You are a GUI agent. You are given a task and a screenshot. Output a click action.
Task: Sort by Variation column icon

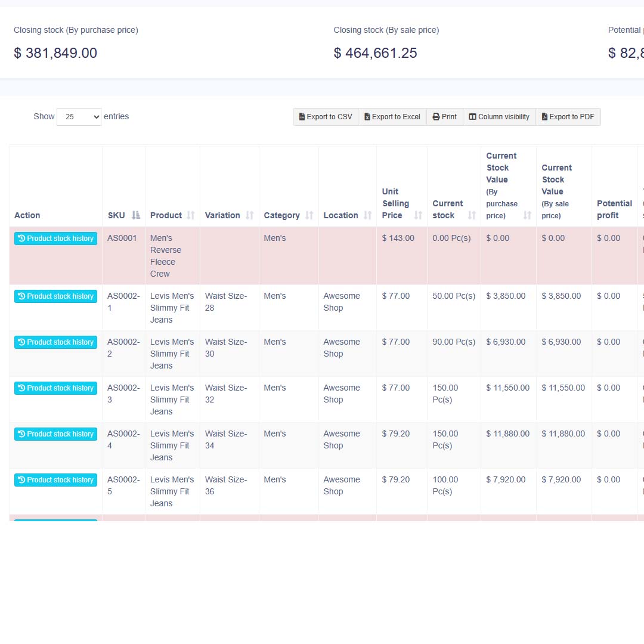pyautogui.click(x=250, y=215)
